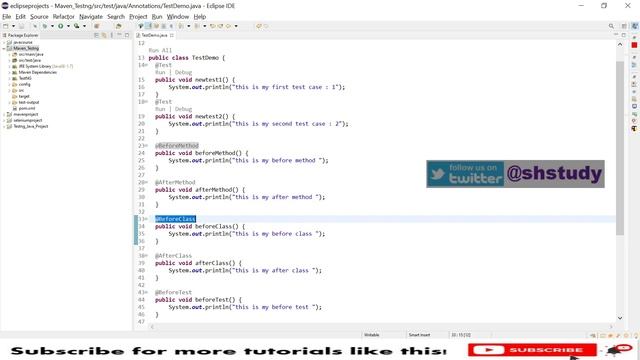Screen dimensions: 640x360
Task: Select the target folder
Action: click(x=24, y=96)
